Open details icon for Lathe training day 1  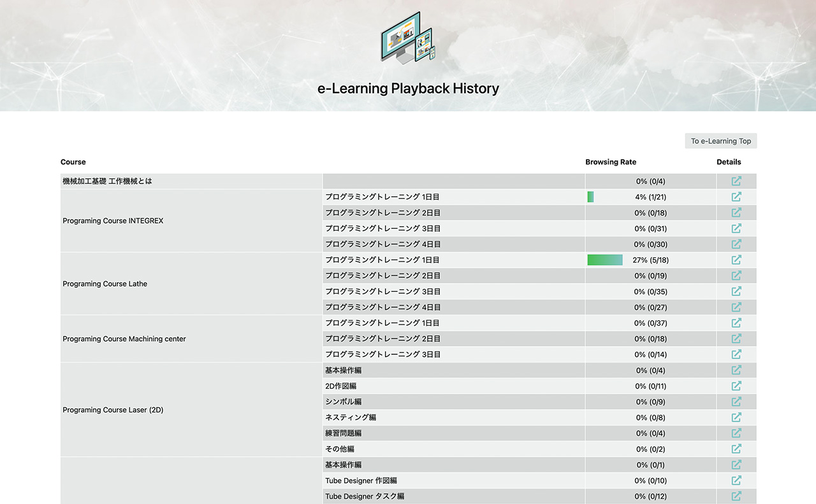coord(736,260)
